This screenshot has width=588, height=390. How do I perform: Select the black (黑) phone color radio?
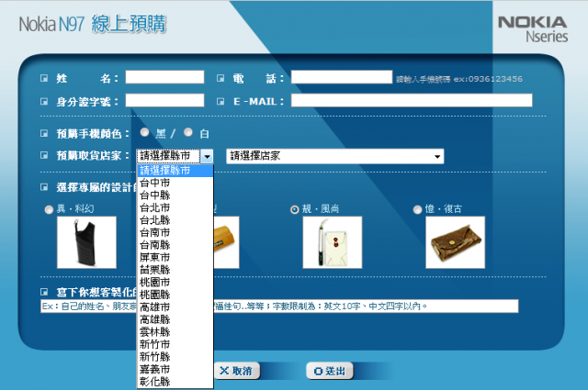(x=145, y=132)
